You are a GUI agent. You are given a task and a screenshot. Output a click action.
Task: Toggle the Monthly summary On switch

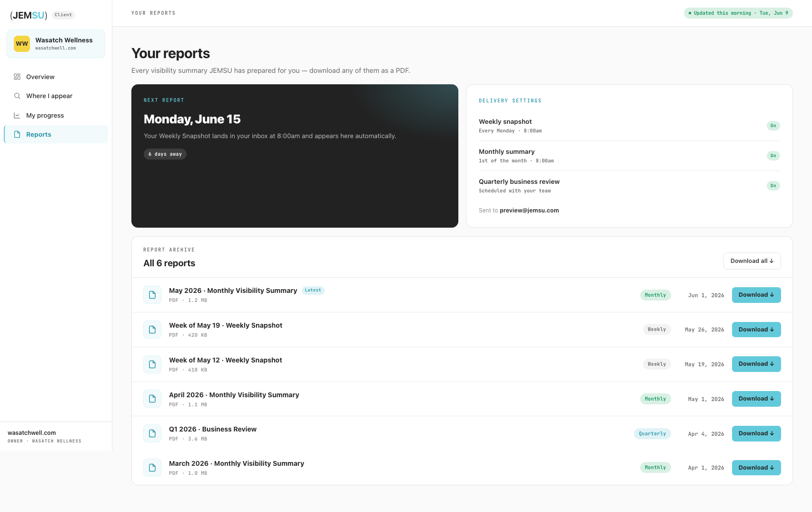773,156
